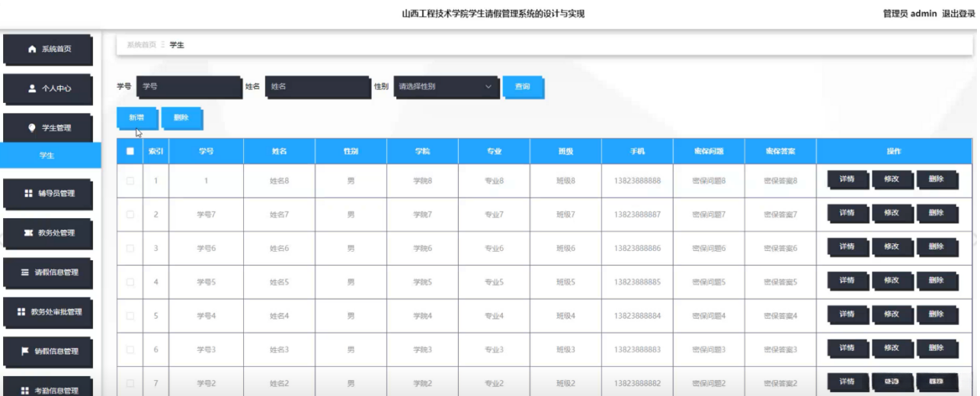The image size is (980, 396).
Task: Check the checkbox for row index 1
Action: pyautogui.click(x=130, y=181)
